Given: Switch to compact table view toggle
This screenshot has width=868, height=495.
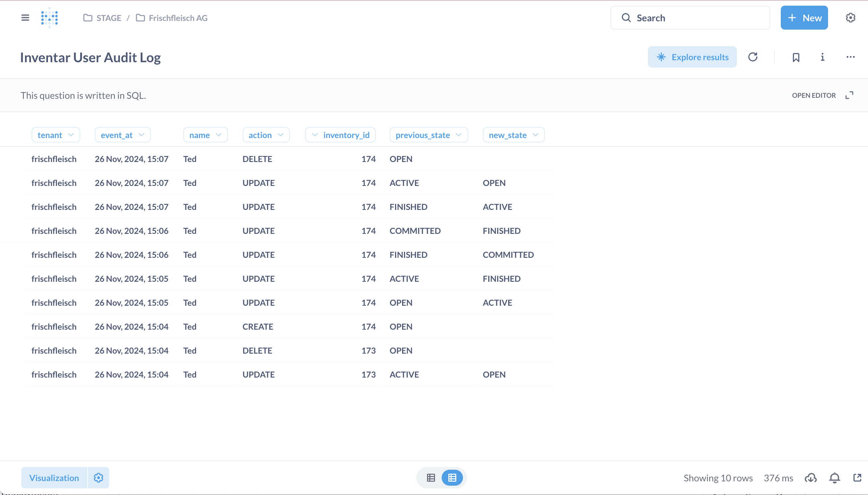Looking at the screenshot, I should click(431, 478).
